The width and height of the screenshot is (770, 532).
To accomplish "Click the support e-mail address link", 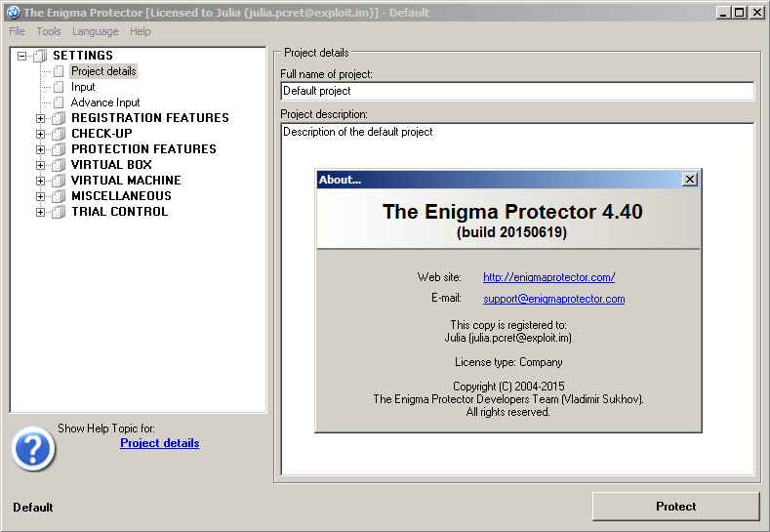I will (554, 299).
